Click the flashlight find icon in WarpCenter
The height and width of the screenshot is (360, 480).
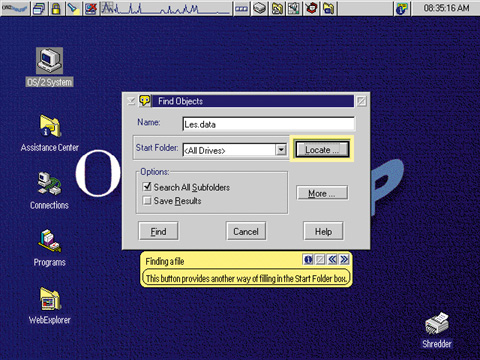tap(73, 9)
